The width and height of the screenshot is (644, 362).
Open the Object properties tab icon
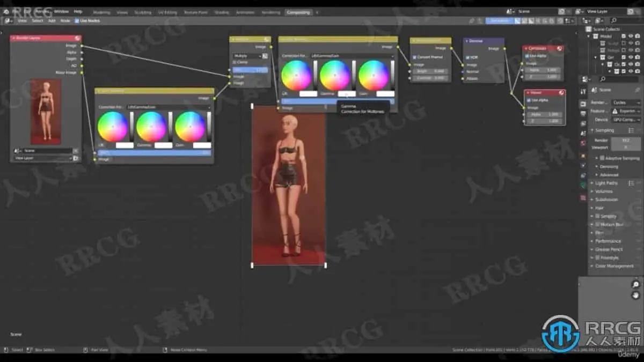click(x=583, y=156)
